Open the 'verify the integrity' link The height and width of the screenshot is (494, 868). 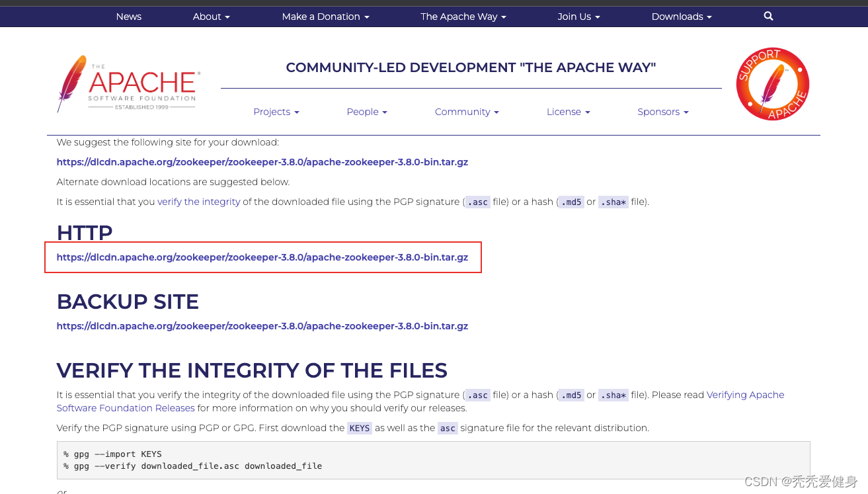click(199, 202)
